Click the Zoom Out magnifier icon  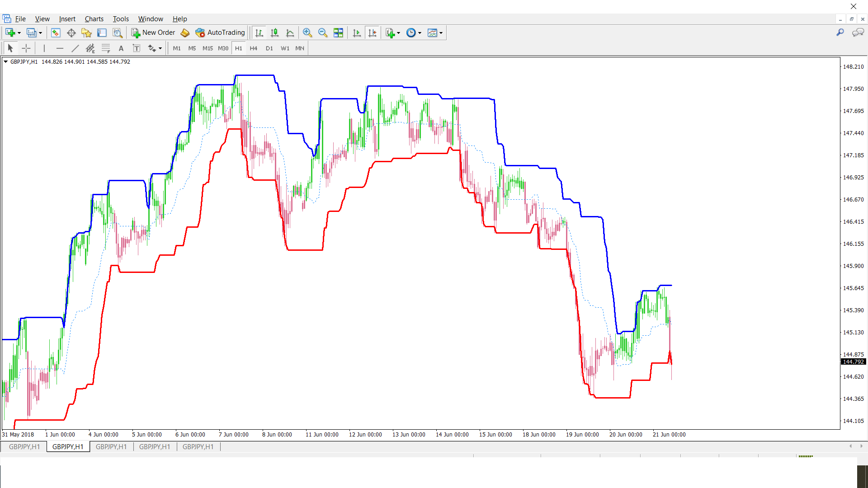point(323,33)
